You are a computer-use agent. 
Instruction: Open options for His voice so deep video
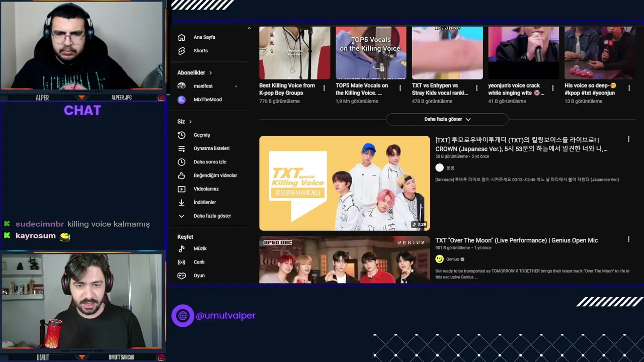click(629, 88)
